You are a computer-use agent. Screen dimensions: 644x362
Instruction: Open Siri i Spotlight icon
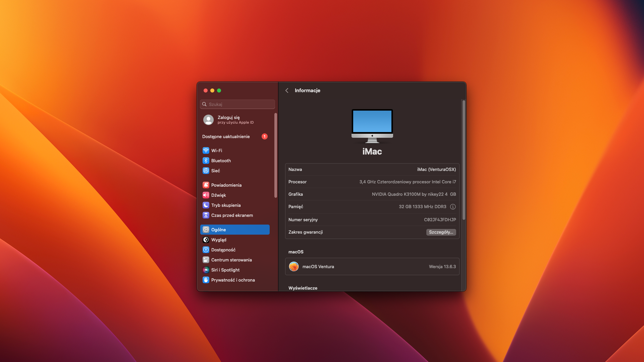coord(206,270)
